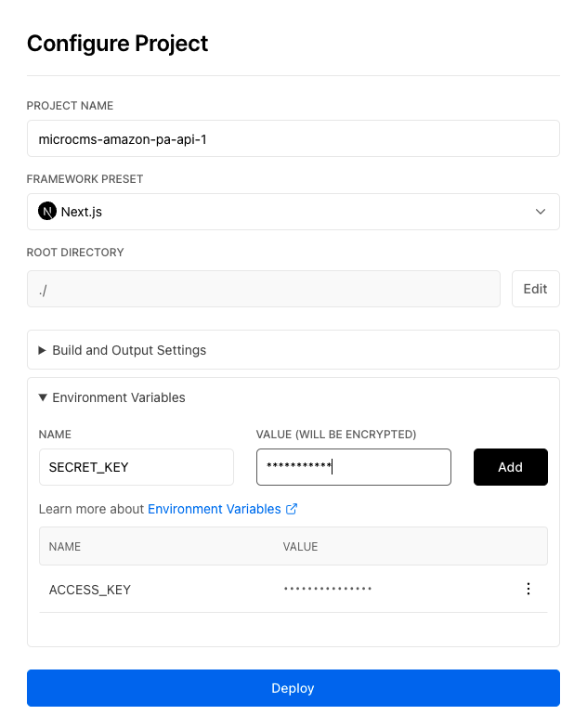Click the external link icon beside Environment Variables

click(292, 509)
